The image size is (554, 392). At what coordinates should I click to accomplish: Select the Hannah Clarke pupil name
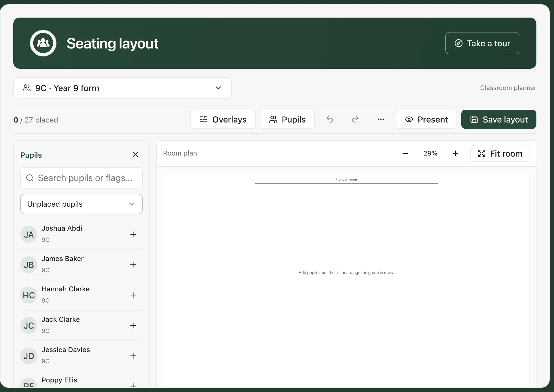click(x=66, y=289)
